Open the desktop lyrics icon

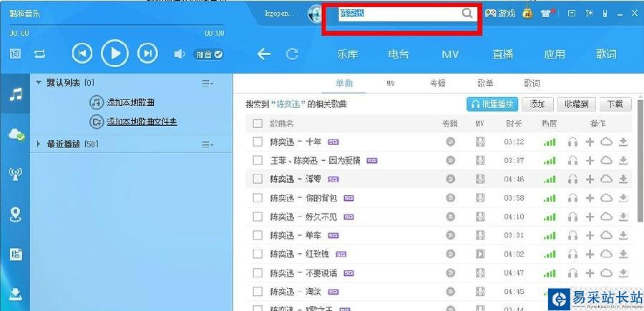[16, 54]
